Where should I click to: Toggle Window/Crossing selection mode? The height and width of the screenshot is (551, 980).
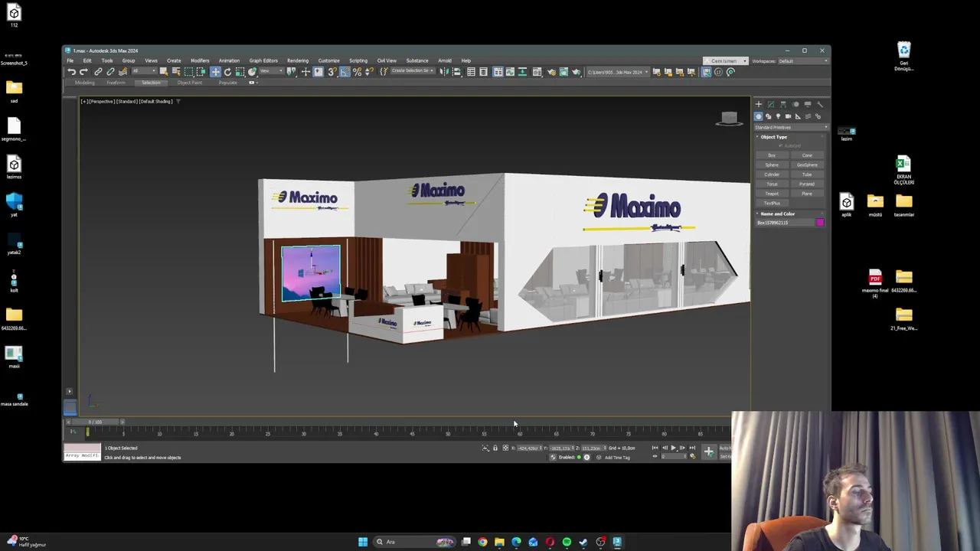pos(201,72)
